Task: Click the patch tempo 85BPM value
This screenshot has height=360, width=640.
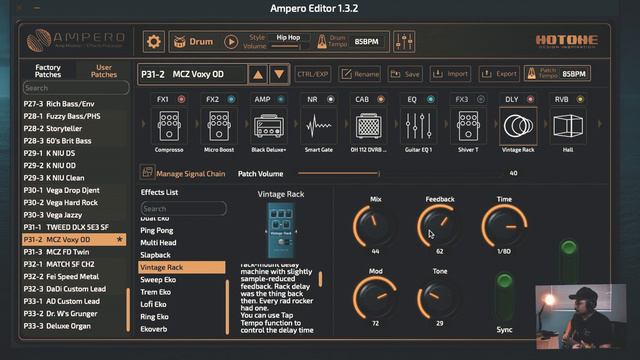Action: click(573, 74)
